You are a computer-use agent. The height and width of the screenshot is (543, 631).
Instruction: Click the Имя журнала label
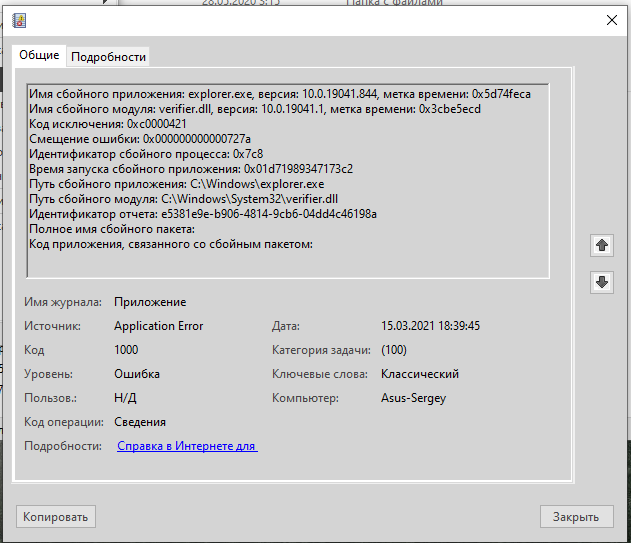coord(63,302)
